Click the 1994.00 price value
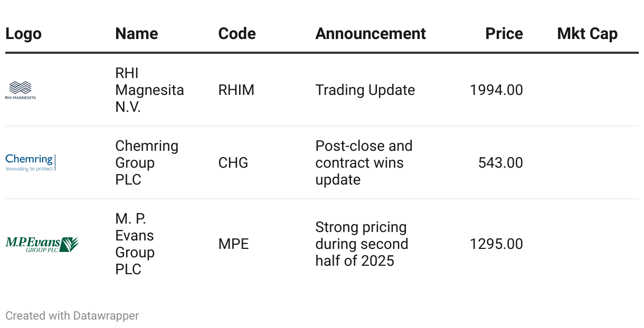The height and width of the screenshot is (328, 644). click(496, 90)
